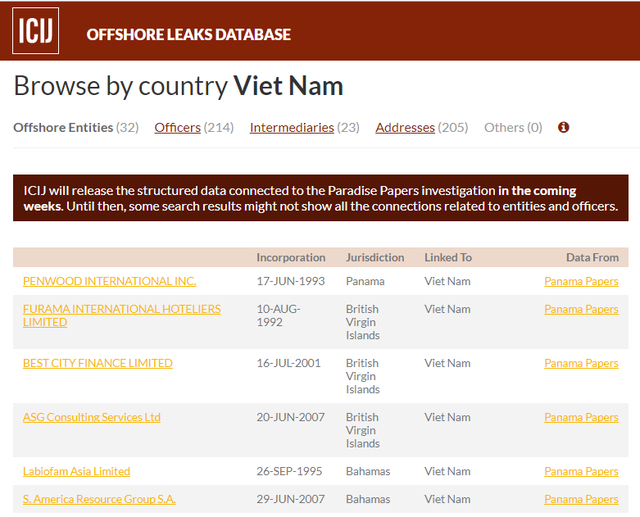Open ASG Consulting Services Ltd entity
The width and height of the screenshot is (640, 517).
(91, 418)
